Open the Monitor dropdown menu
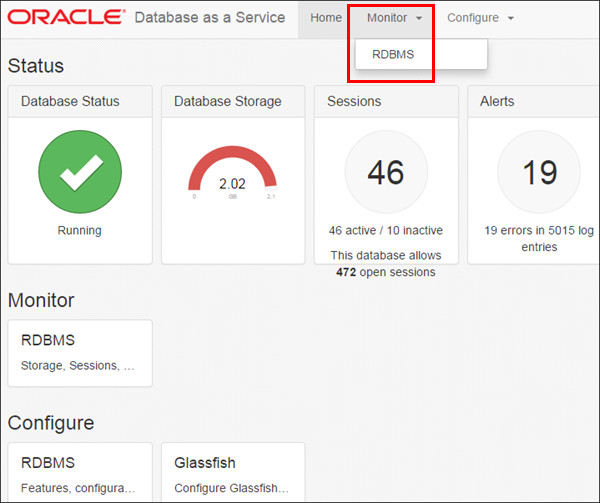 pos(393,18)
